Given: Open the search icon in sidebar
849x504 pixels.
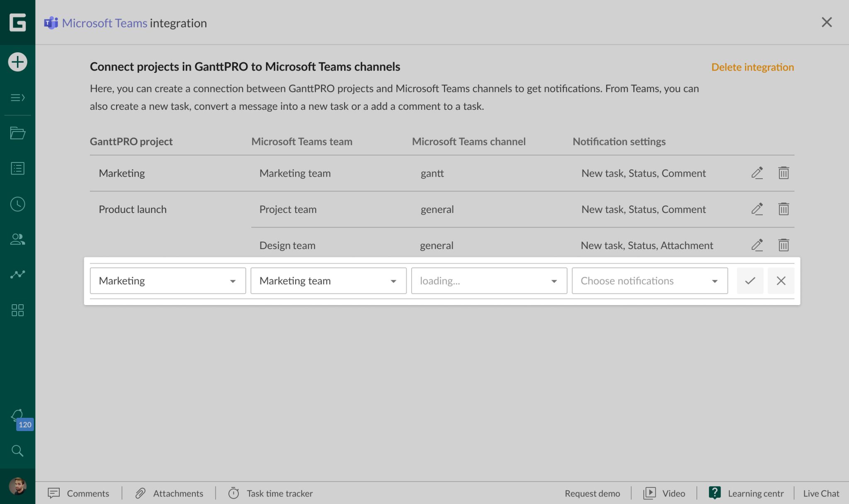Looking at the screenshot, I should (17, 451).
